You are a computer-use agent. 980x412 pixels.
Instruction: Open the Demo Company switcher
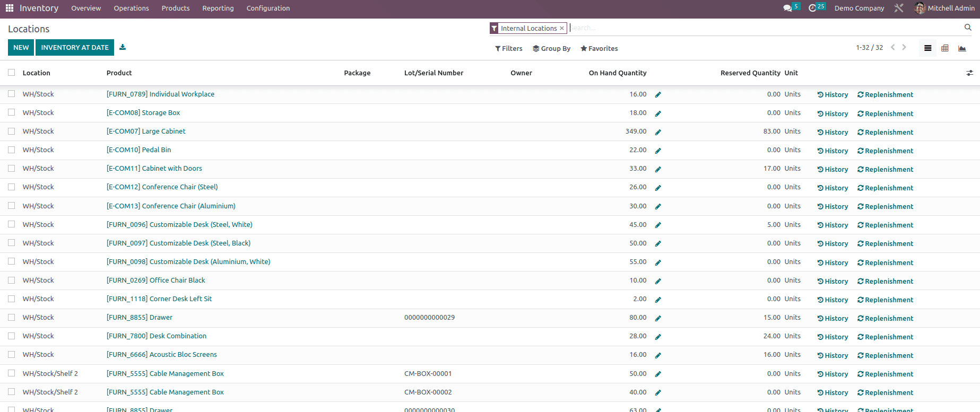click(859, 8)
